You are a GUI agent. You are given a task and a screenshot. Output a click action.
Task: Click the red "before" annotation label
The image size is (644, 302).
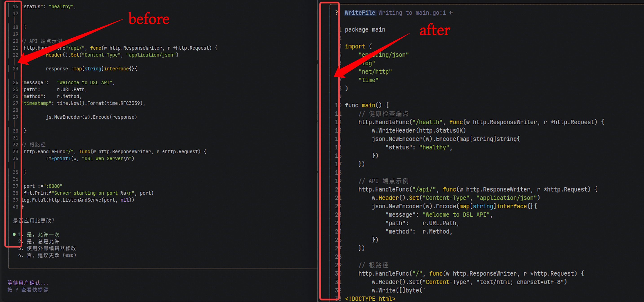[x=149, y=19]
